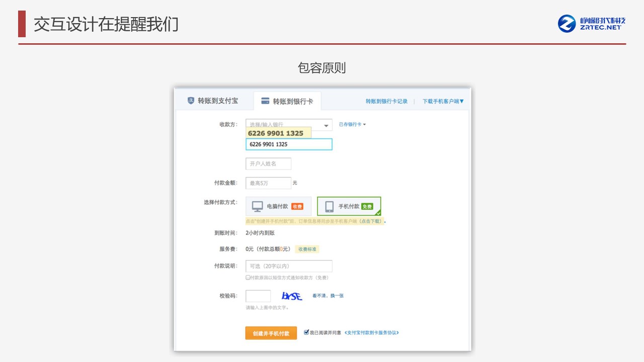Select 电脑付款 payment method option
644x362 pixels.
tap(278, 206)
